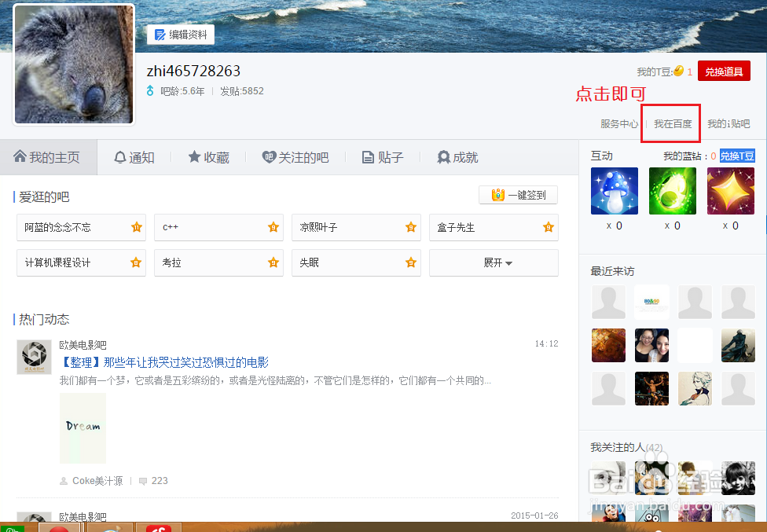The width and height of the screenshot is (767, 532).
Task: Open recent visitor with anime sketch avatar
Action: point(695,389)
